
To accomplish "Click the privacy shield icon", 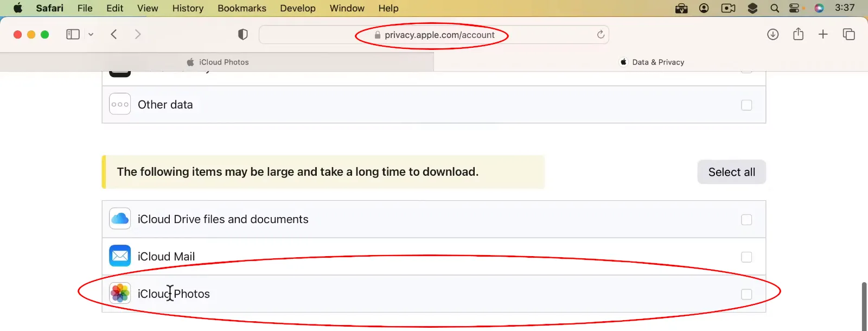I will coord(243,35).
